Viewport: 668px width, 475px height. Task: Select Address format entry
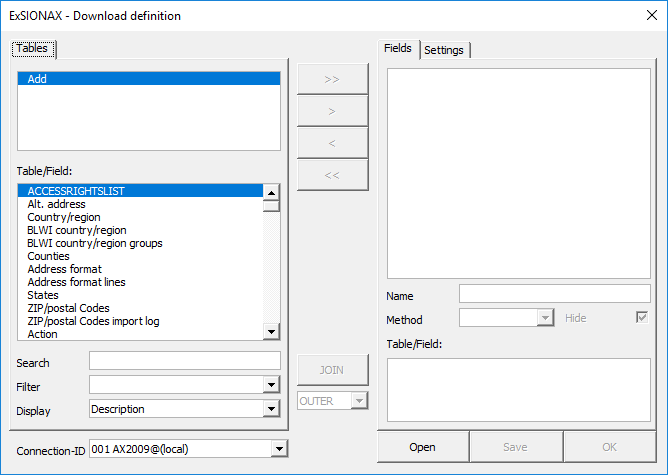pos(140,269)
